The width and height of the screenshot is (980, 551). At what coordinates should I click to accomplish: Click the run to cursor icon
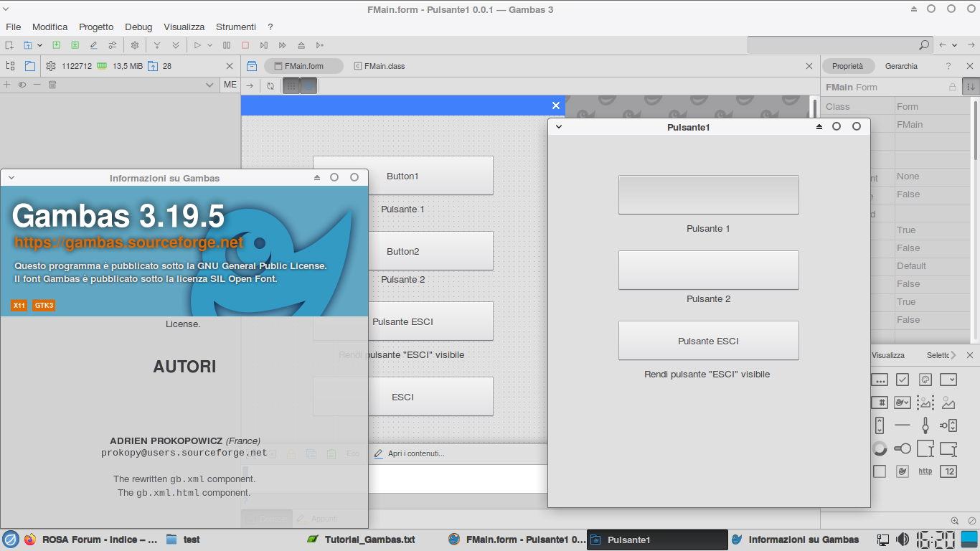point(320,45)
